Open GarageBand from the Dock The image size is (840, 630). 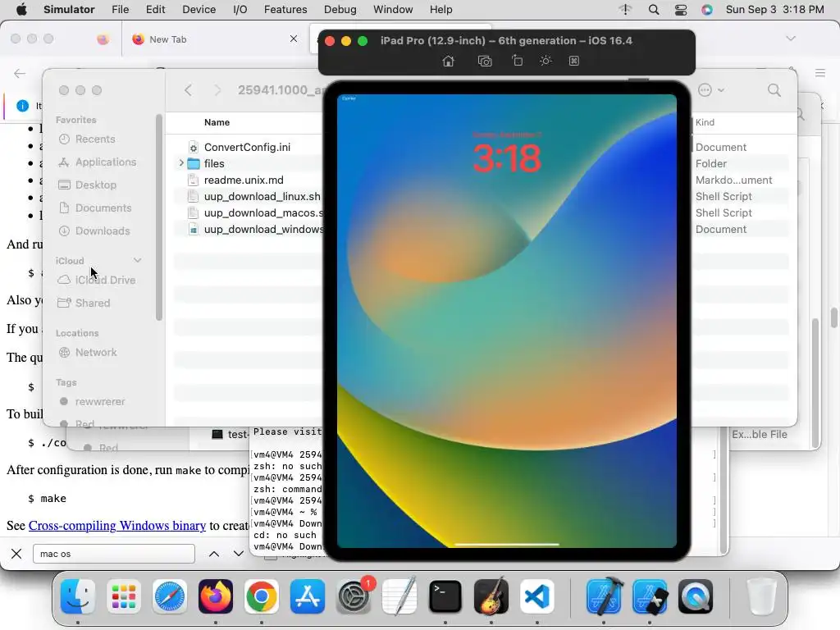click(491, 596)
